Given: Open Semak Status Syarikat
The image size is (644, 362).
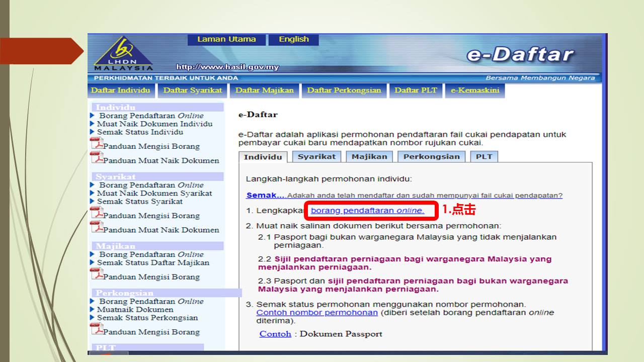Looking at the screenshot, I should (x=140, y=202).
